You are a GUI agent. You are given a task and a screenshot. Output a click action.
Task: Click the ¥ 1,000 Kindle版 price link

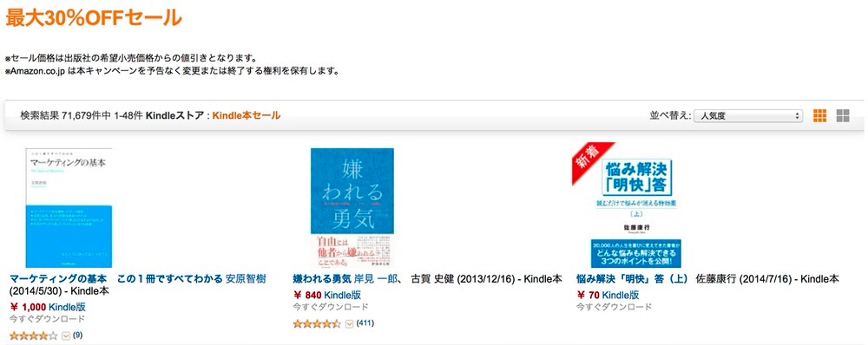coord(48,308)
